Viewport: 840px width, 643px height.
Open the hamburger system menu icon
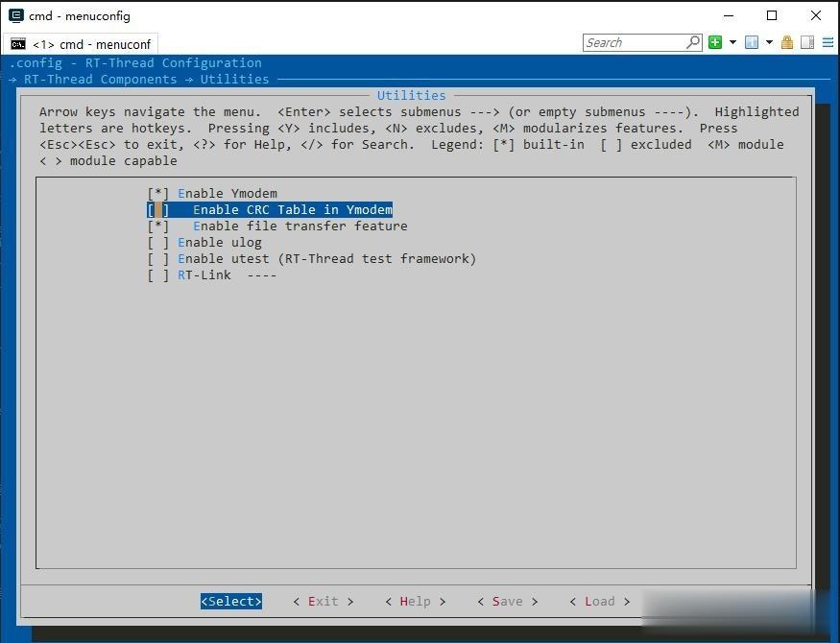point(828,42)
